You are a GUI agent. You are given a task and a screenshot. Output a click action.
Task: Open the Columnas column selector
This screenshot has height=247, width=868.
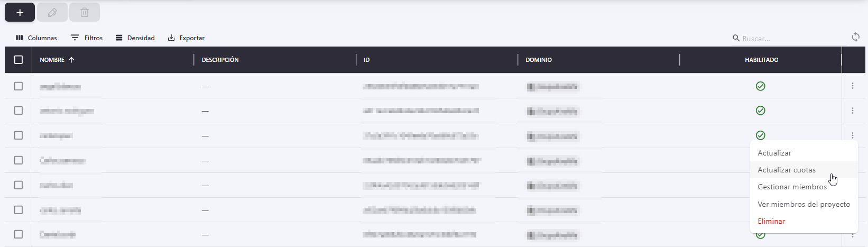tap(36, 38)
